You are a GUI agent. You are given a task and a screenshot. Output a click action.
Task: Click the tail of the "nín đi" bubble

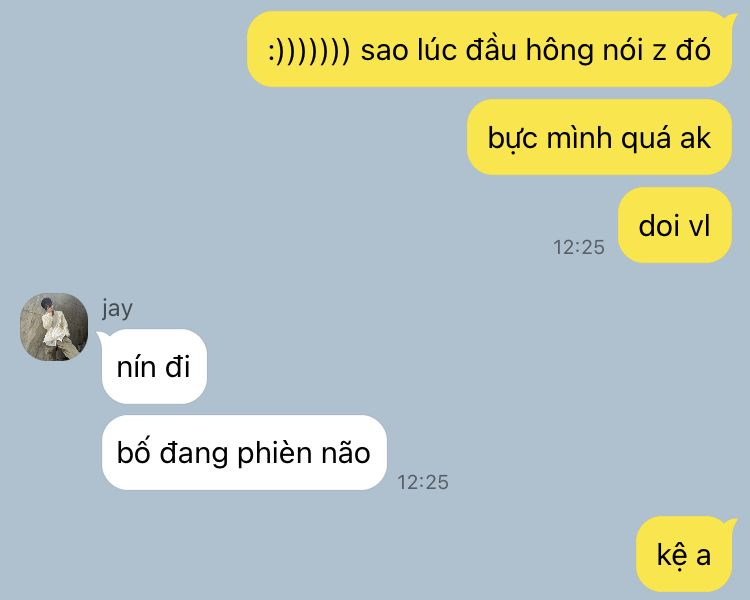pyautogui.click(x=102, y=337)
